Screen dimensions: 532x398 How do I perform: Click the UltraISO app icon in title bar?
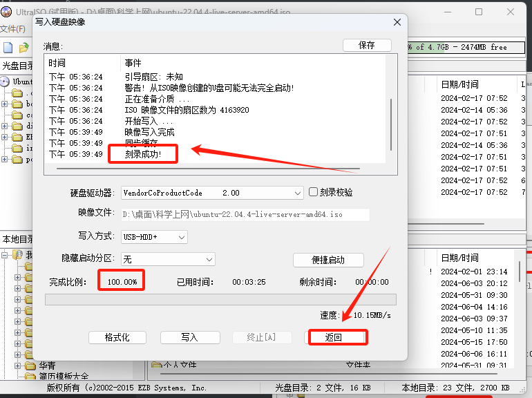6,12
